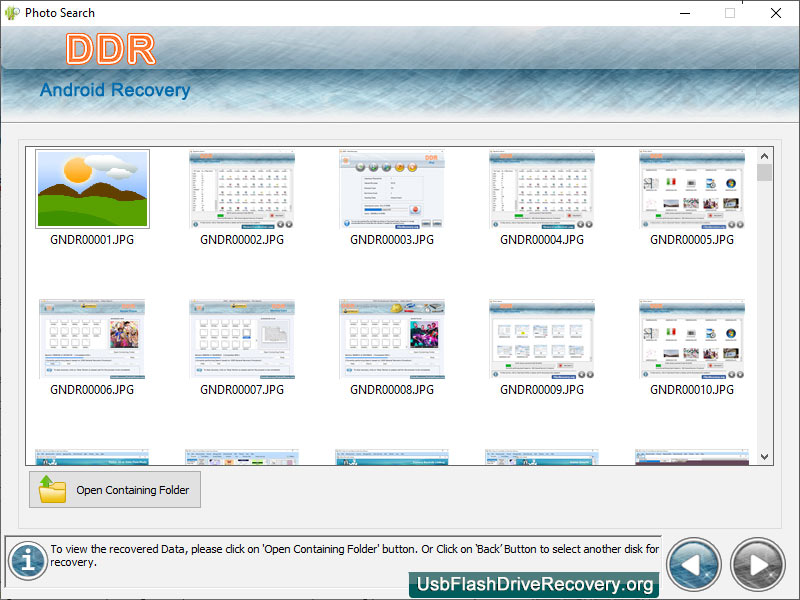Select thumbnail of GNDR00008.JPG

[392, 339]
